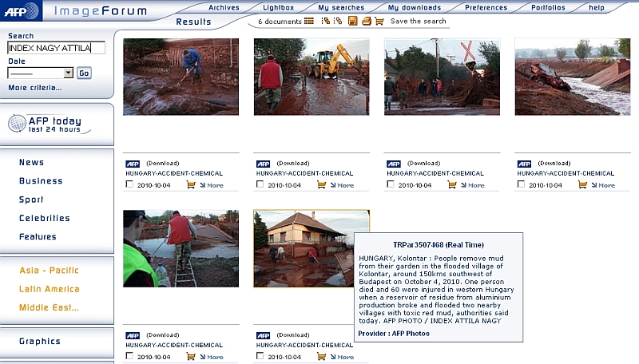Click the Go search button
Screen dimensions: 639x364
(84, 73)
